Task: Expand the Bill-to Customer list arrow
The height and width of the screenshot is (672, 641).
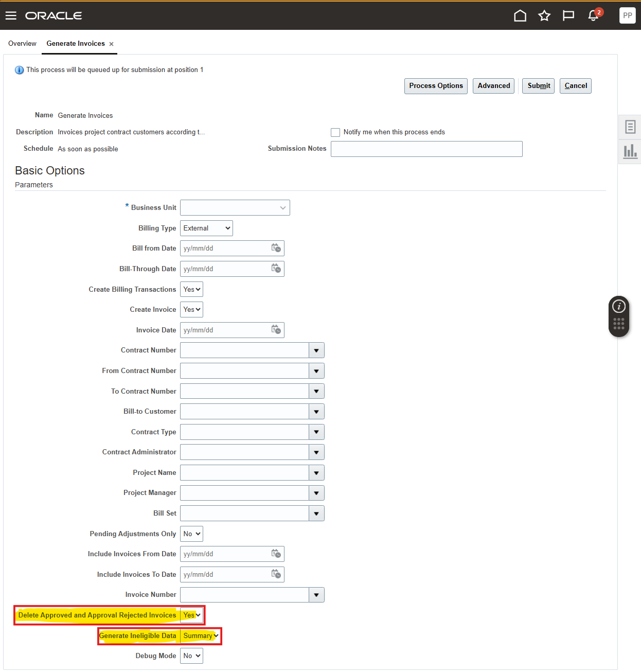Action: pyautogui.click(x=316, y=412)
